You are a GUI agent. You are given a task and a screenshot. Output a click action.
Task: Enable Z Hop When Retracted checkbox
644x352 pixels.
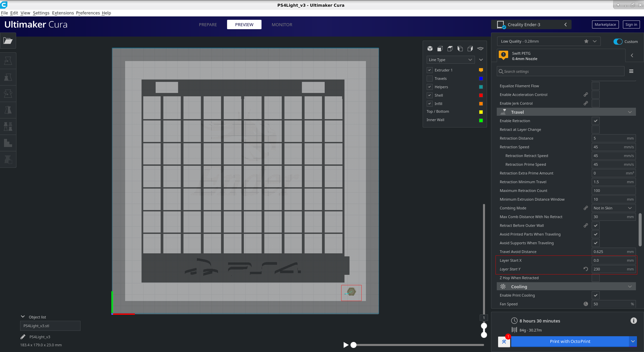tap(596, 278)
